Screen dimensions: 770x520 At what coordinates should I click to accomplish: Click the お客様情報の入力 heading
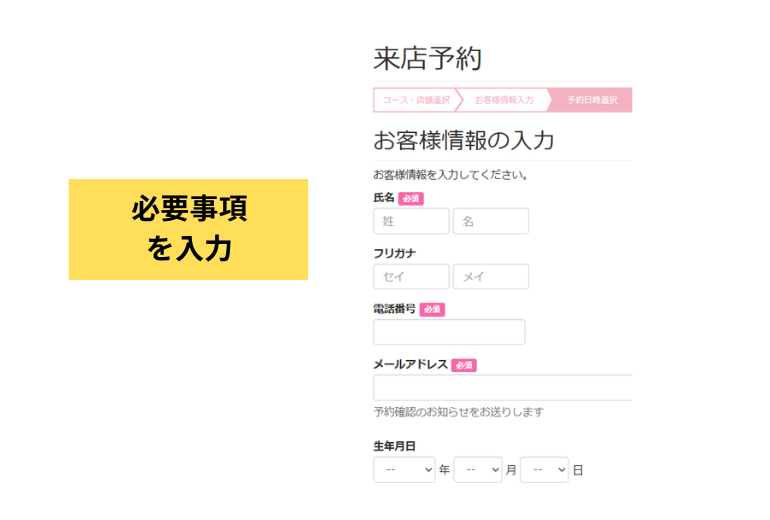pos(464,140)
